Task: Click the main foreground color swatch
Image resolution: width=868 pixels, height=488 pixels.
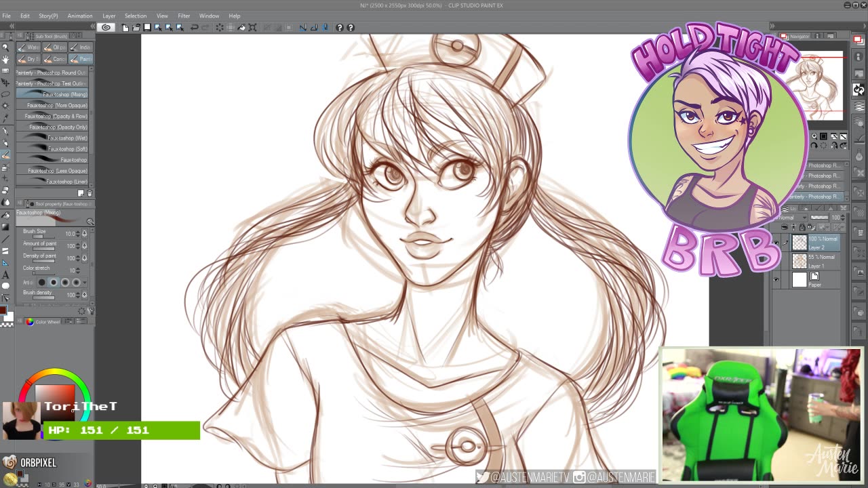Action: [3, 312]
